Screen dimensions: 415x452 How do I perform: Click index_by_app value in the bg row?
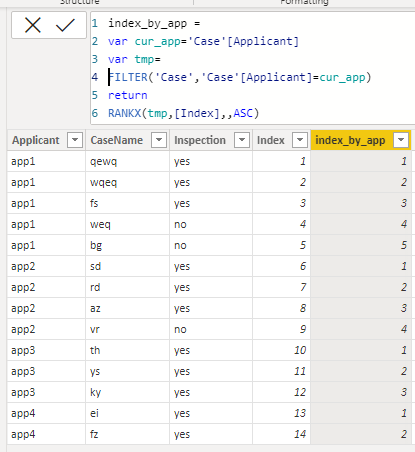[361, 245]
